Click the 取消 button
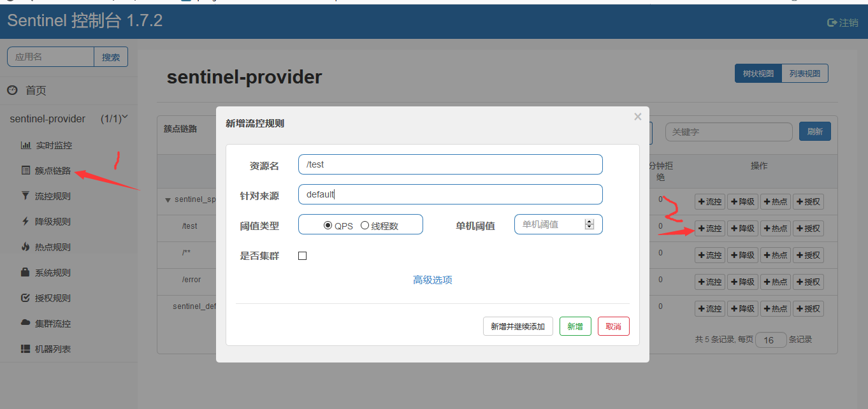Image resolution: width=868 pixels, height=409 pixels. click(x=614, y=326)
